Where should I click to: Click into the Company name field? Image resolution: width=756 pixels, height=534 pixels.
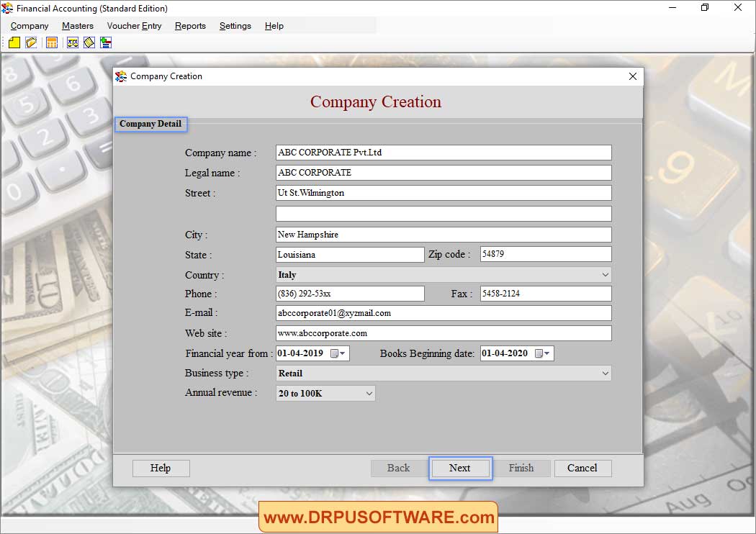point(444,153)
